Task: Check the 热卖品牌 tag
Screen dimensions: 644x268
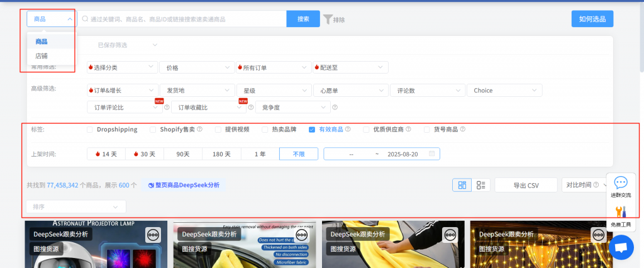Action: point(265,130)
